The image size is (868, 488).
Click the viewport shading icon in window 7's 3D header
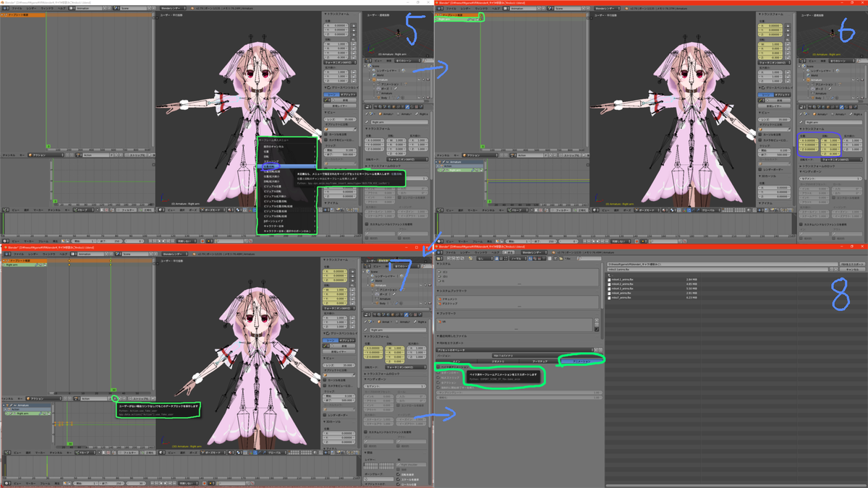pos(231,453)
